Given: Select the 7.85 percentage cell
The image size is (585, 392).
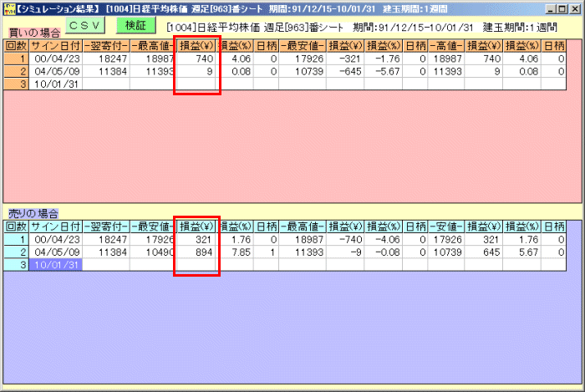Looking at the screenshot, I should point(235,252).
